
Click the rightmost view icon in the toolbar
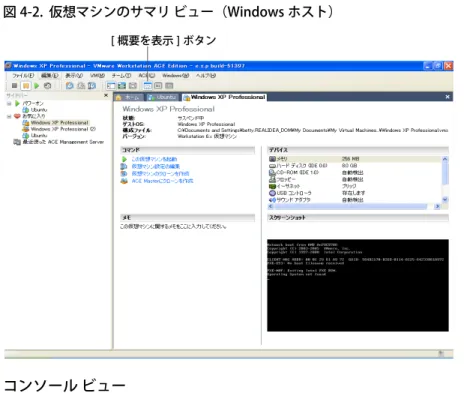[169, 86]
